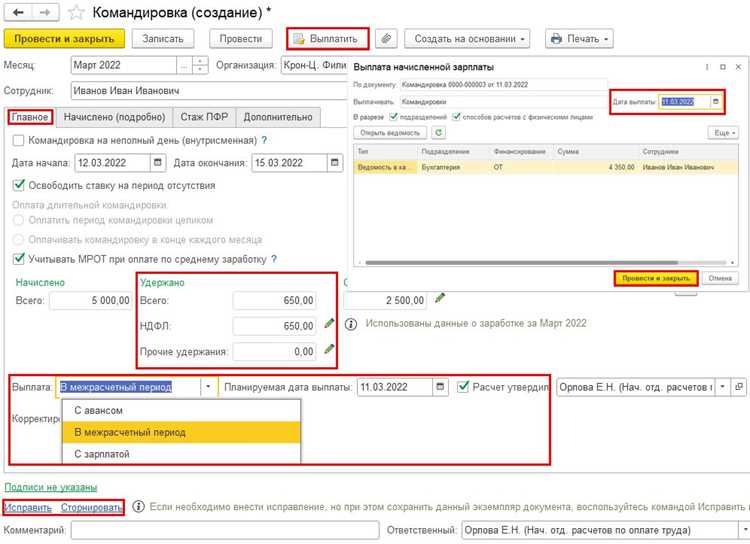Add document to favorites with star icon
750x544 pixels.
76,12
